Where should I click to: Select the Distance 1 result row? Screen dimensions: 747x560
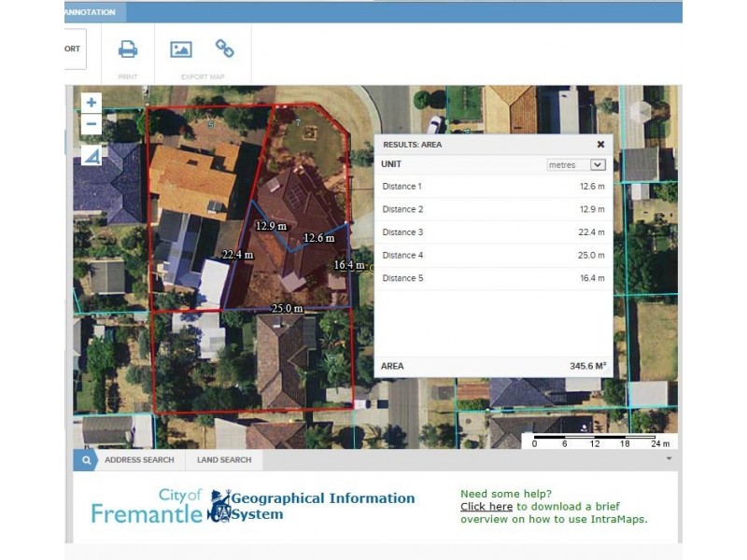(x=493, y=187)
